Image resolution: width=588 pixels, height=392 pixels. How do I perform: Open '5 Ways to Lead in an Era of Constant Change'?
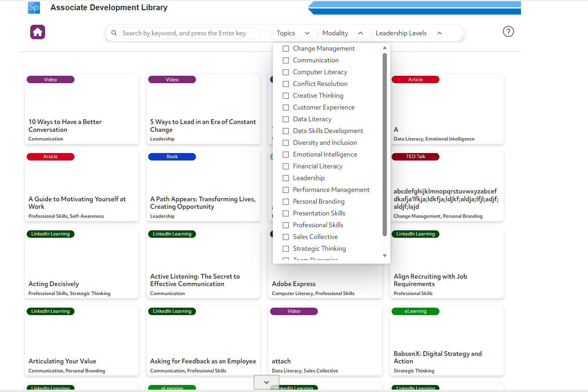coord(203,109)
